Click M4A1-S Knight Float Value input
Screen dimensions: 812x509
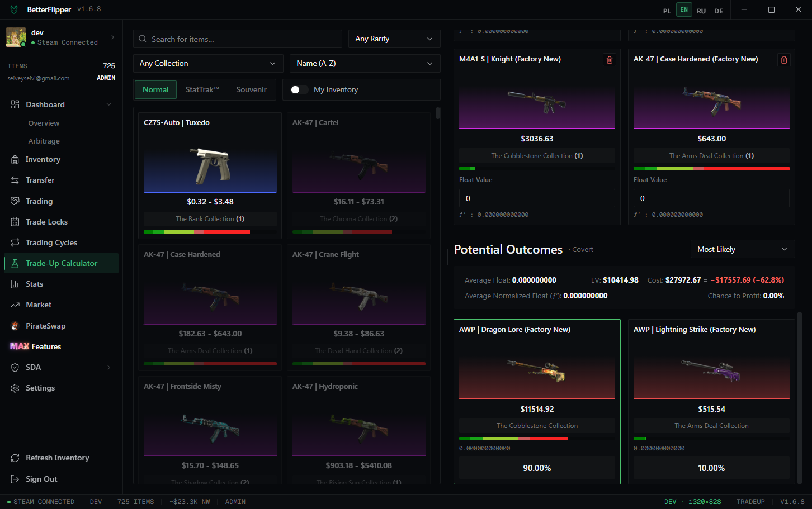coord(537,198)
